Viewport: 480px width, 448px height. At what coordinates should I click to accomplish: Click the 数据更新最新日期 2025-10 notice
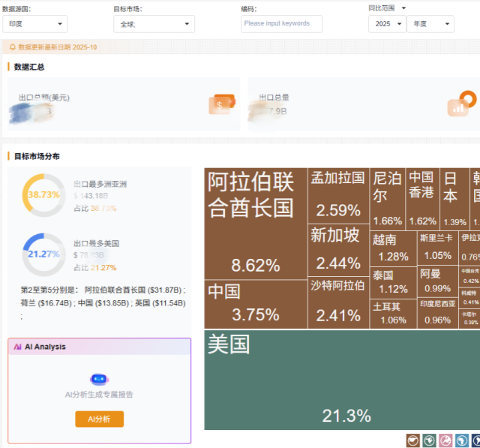[58, 47]
